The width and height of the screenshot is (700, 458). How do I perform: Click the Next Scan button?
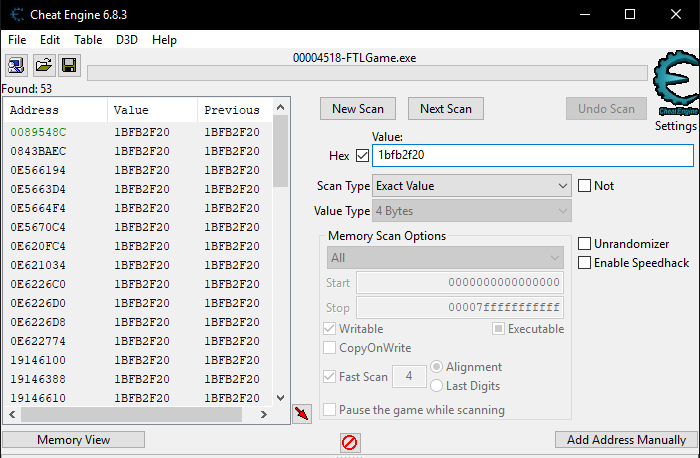[446, 108]
